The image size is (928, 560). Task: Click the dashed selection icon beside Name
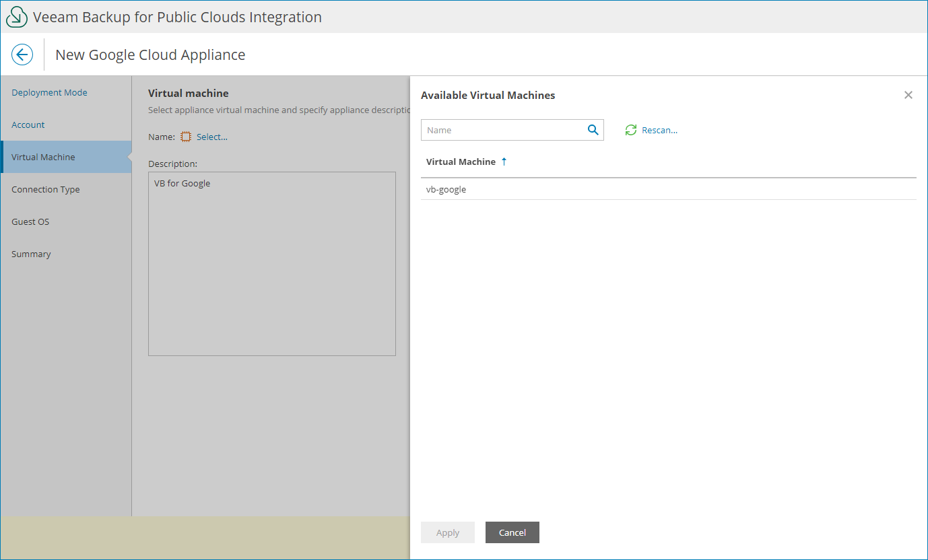click(x=185, y=136)
